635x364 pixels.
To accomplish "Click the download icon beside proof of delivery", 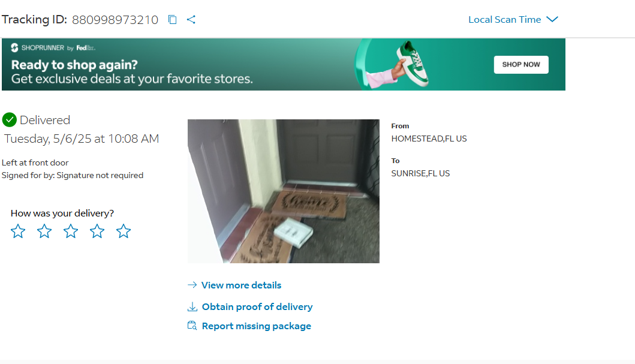I will (x=192, y=307).
